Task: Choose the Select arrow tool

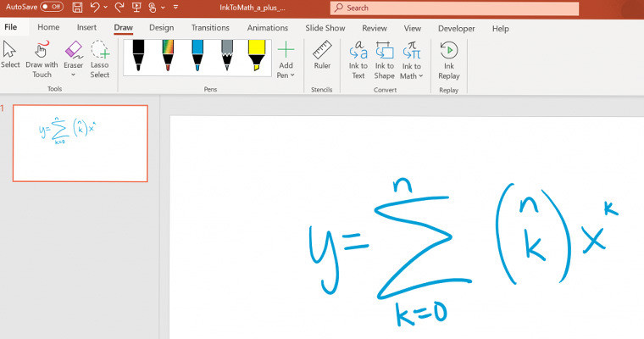Action: 10,54
